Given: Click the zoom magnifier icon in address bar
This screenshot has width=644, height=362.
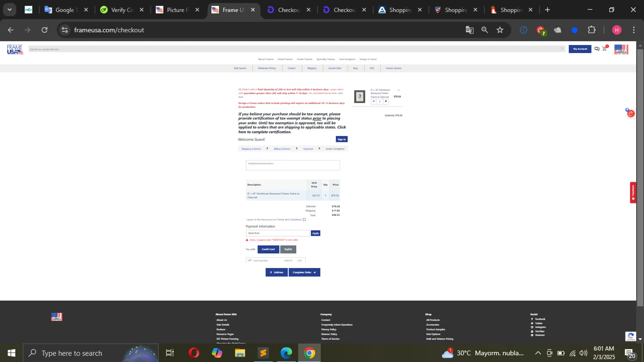Looking at the screenshot, I should (x=485, y=30).
